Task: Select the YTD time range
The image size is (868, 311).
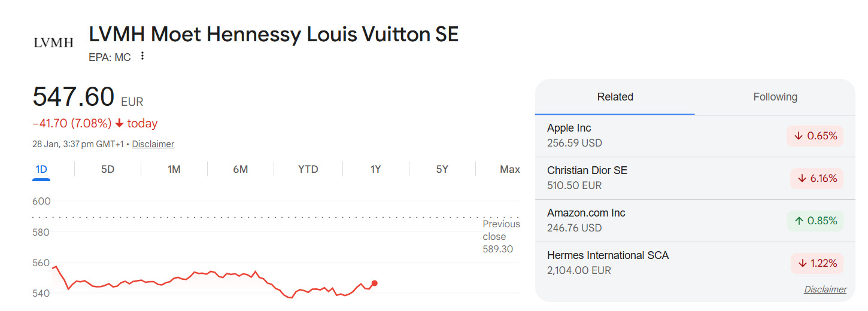Action: (308, 169)
